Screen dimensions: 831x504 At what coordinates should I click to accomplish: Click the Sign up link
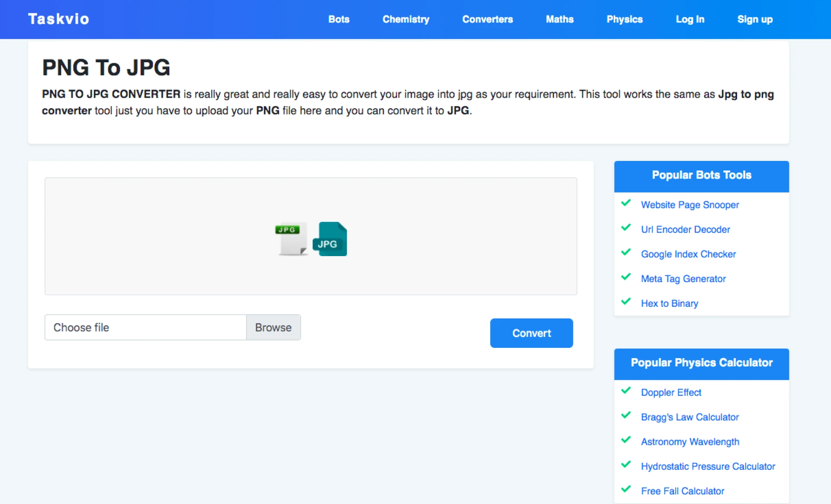pos(755,19)
